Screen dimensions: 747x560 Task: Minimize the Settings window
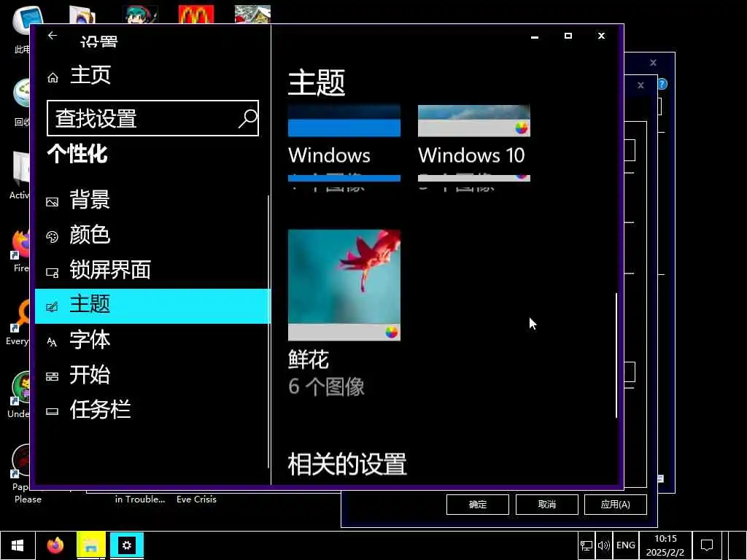535,36
